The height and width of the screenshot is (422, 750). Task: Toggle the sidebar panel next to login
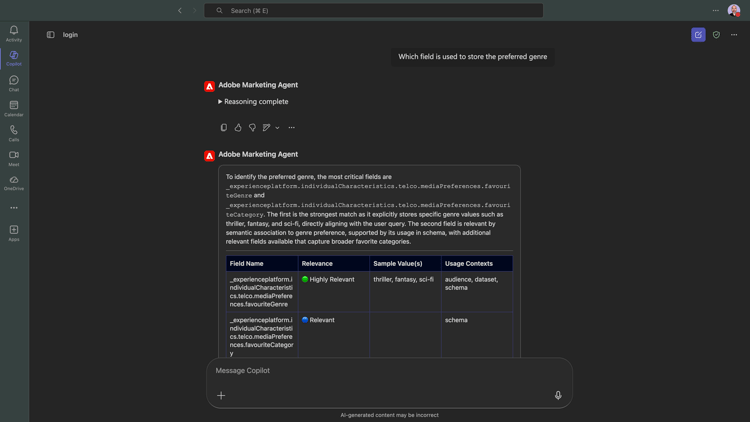coord(51,34)
